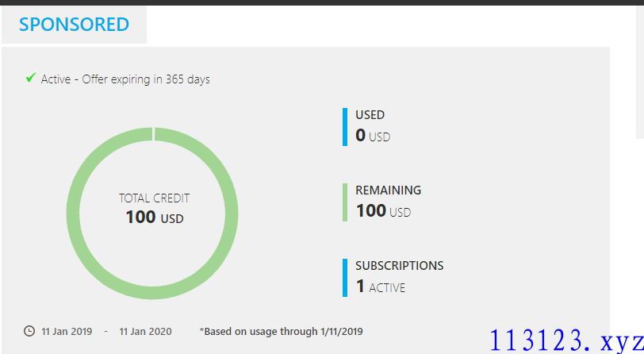
Task: Click the 0 USD used amount
Action: coord(373,135)
